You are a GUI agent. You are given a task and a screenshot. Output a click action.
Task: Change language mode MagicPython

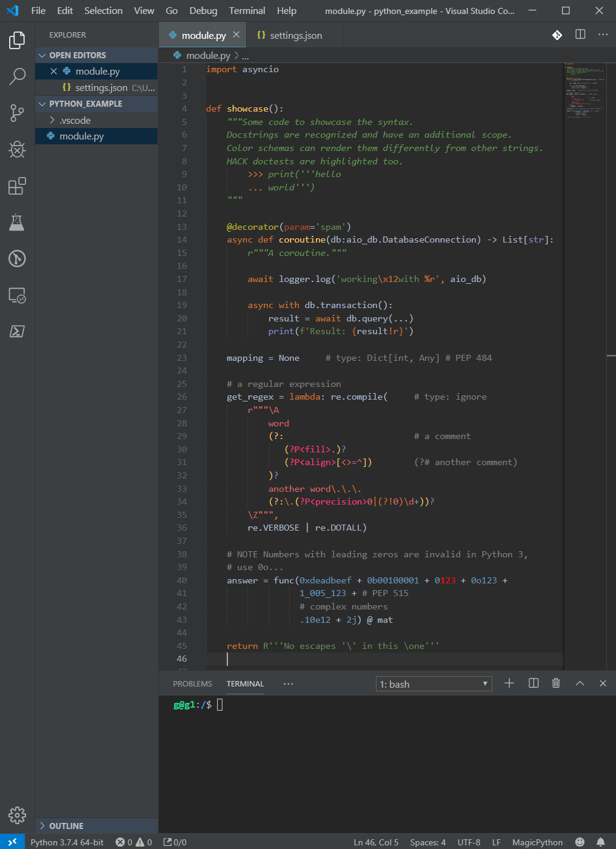[537, 842]
